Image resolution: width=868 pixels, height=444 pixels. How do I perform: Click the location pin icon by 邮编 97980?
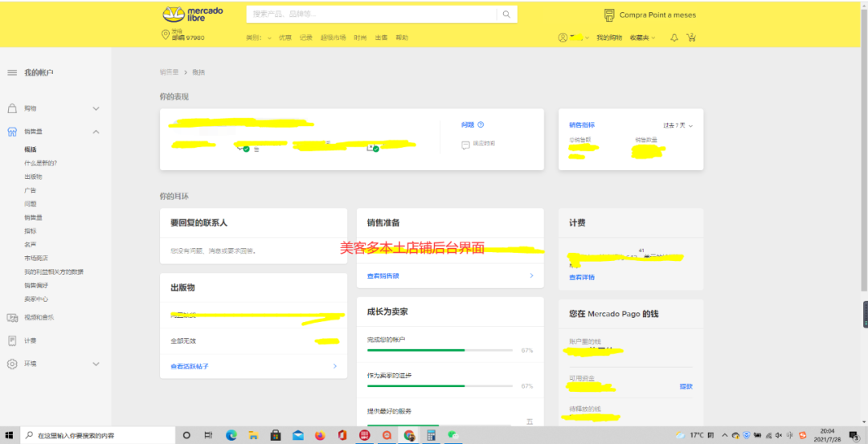pyautogui.click(x=166, y=35)
